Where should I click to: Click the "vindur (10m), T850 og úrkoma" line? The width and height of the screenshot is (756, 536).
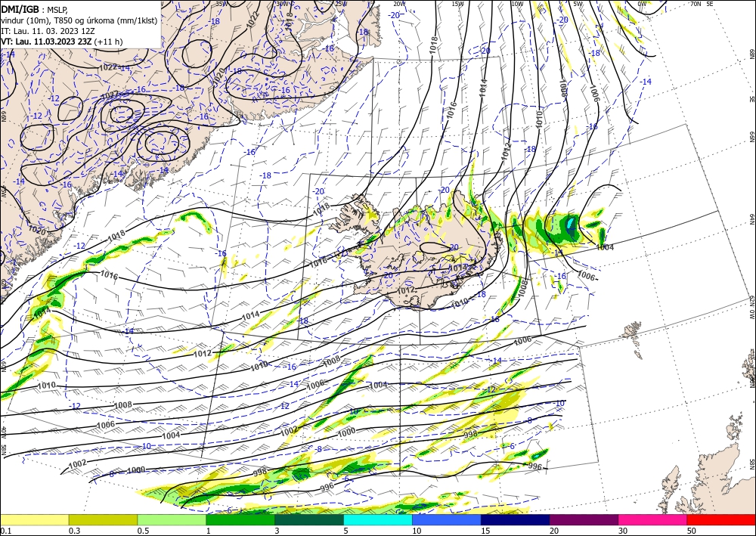coord(79,20)
